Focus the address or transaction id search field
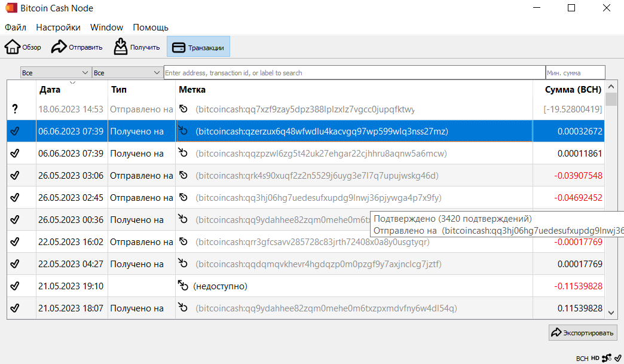 click(x=354, y=73)
